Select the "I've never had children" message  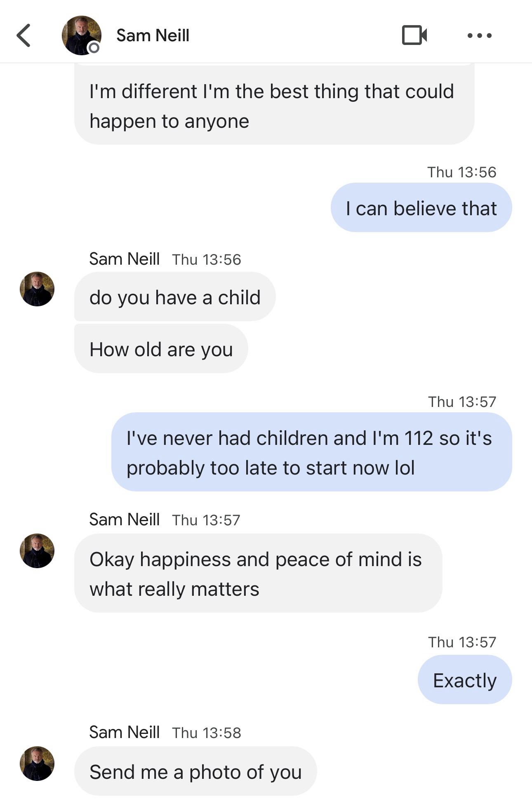311,452
